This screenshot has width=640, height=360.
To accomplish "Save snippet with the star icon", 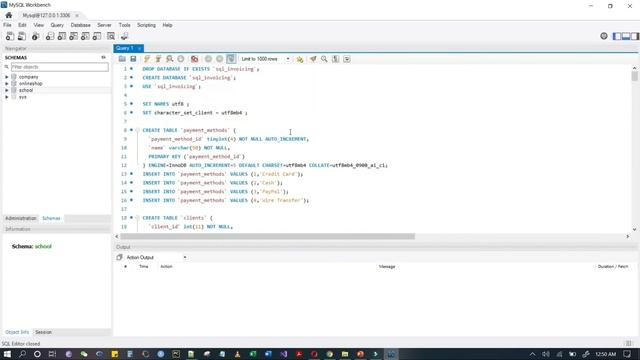I will [300, 59].
